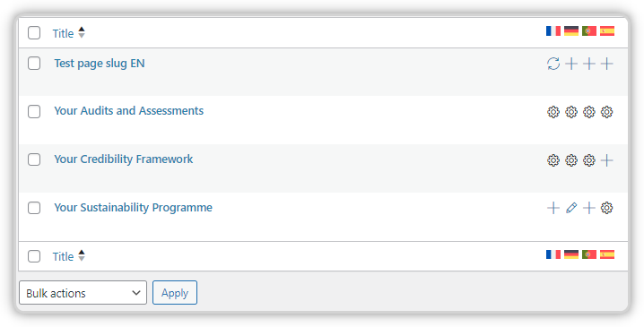Image resolution: width=644 pixels, height=327 pixels.
Task: Open Portuguese gear icon for Audits and Assessments
Action: (589, 112)
